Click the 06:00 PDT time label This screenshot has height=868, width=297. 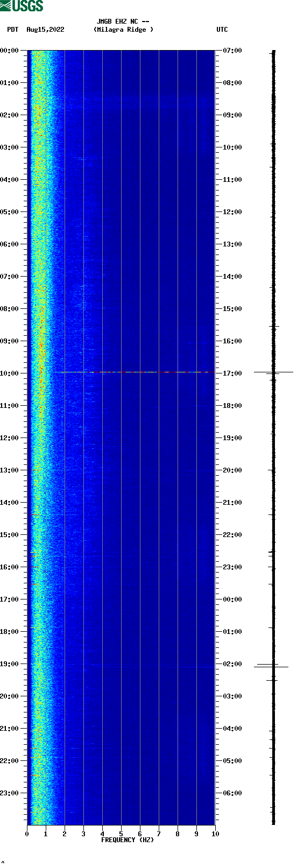10,244
